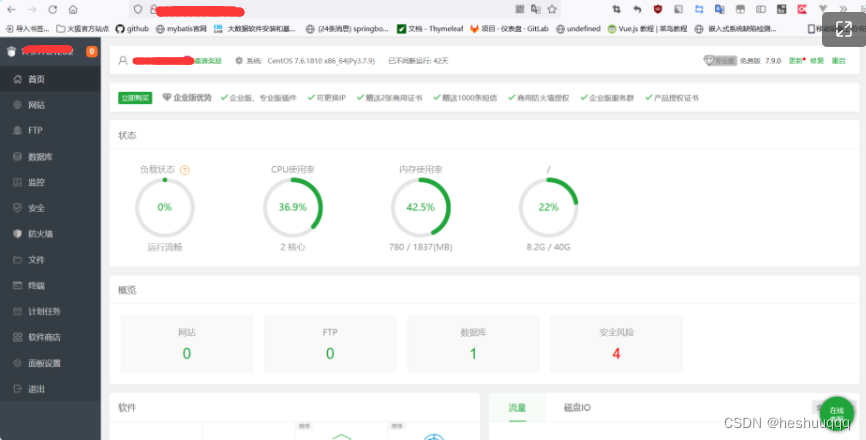Switch to the 磁盘IO tab

click(577, 408)
